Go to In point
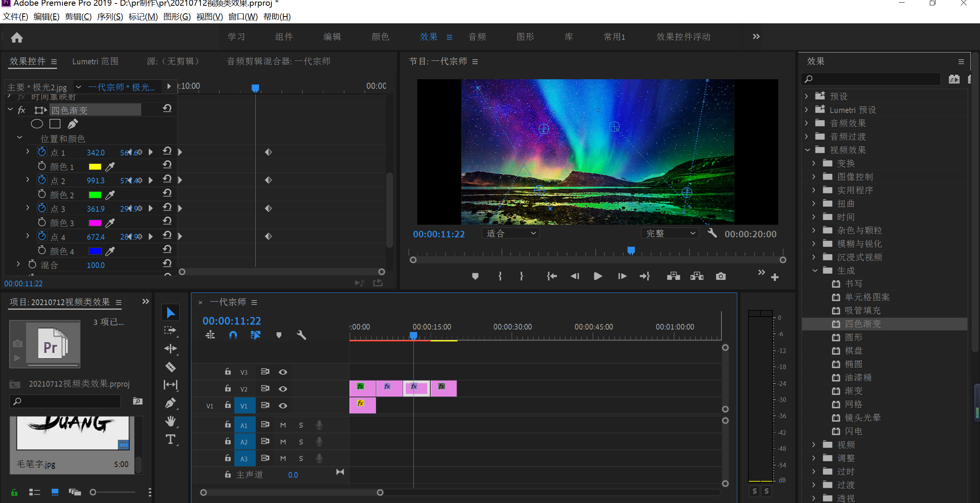The height and width of the screenshot is (503, 980). [x=552, y=276]
